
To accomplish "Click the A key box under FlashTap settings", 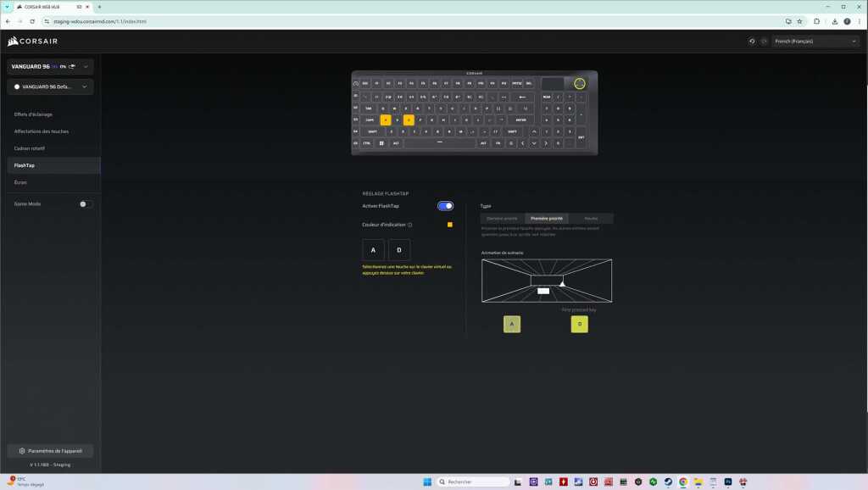I will point(373,250).
